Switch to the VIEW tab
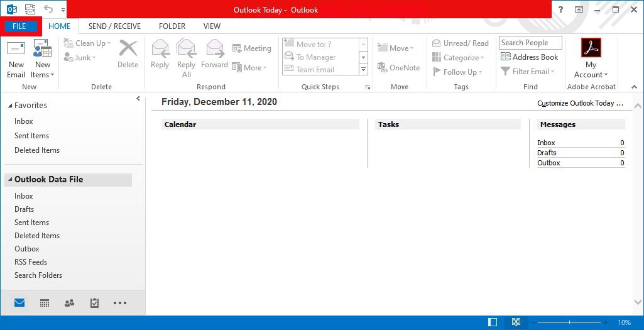Screen dimensions: 644x330 coord(212,26)
